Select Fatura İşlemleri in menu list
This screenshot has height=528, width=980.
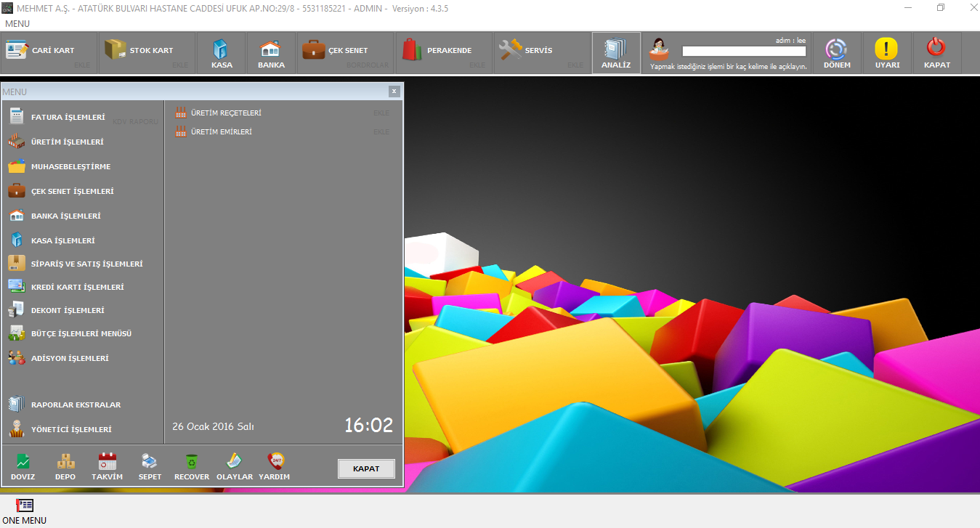68,117
